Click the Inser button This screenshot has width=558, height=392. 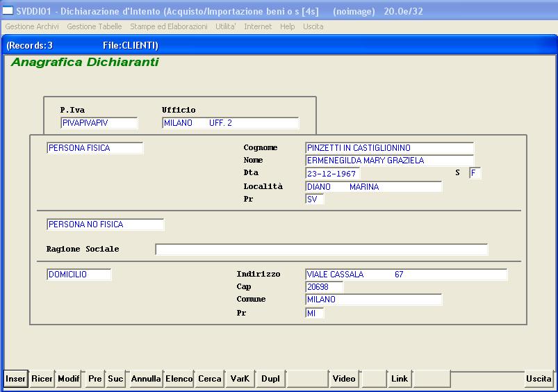pos(16,379)
